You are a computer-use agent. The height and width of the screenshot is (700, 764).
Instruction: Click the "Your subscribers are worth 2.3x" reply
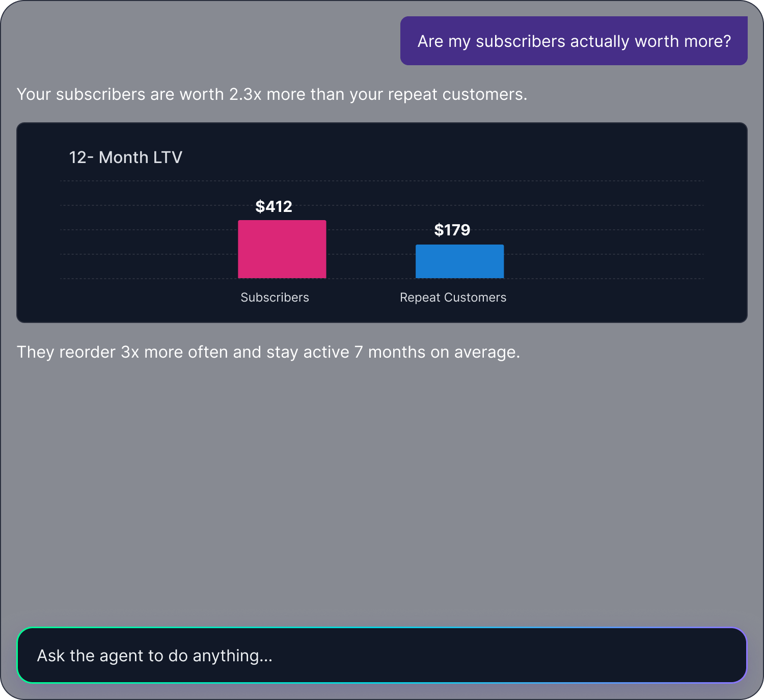click(x=272, y=94)
